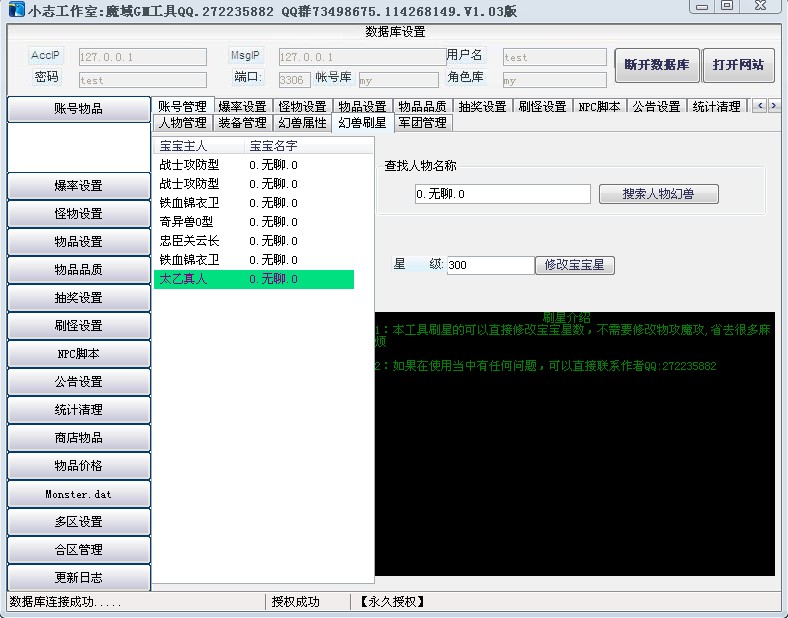Click the 断开数据库 button
788x618 pixels.
[656, 65]
